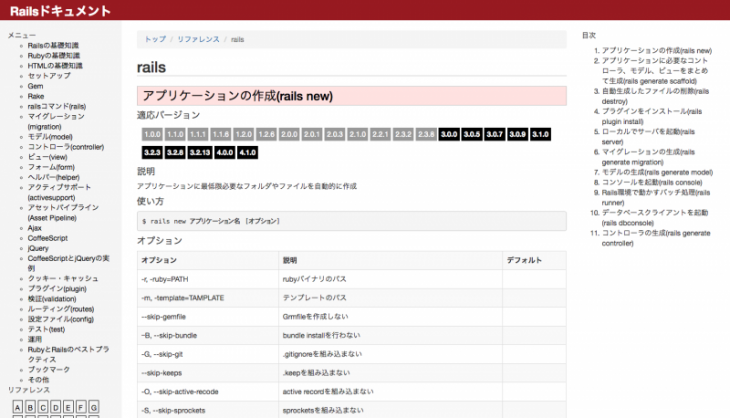Open ビュー(view) menu entry
This screenshot has width=730, height=418.
(x=47, y=157)
